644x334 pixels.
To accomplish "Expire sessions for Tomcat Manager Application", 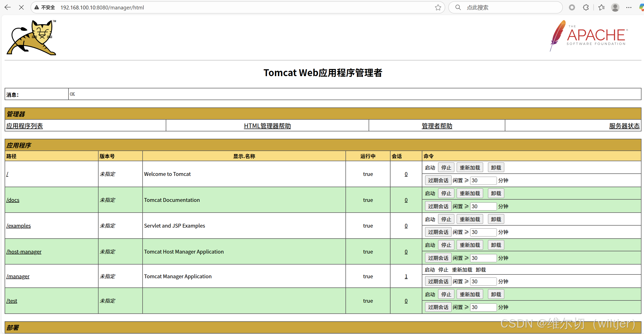I will click(438, 281).
